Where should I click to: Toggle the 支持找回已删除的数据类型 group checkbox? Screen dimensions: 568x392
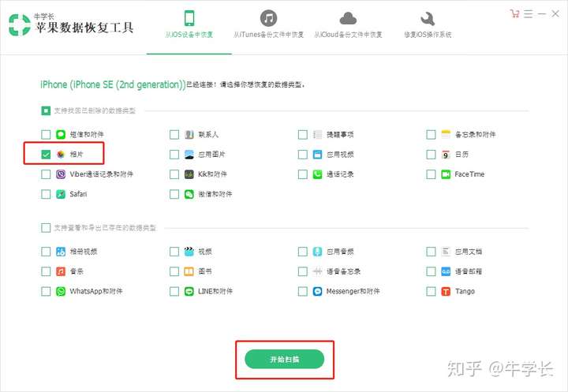(46, 110)
